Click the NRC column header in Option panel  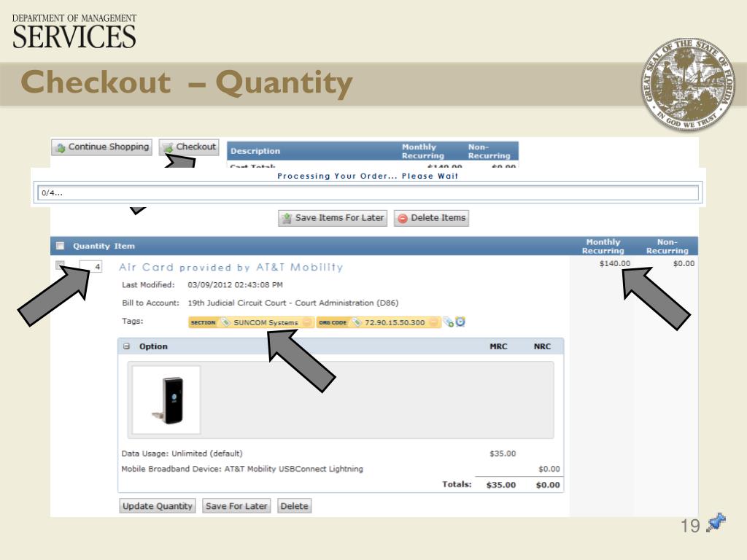(x=542, y=346)
